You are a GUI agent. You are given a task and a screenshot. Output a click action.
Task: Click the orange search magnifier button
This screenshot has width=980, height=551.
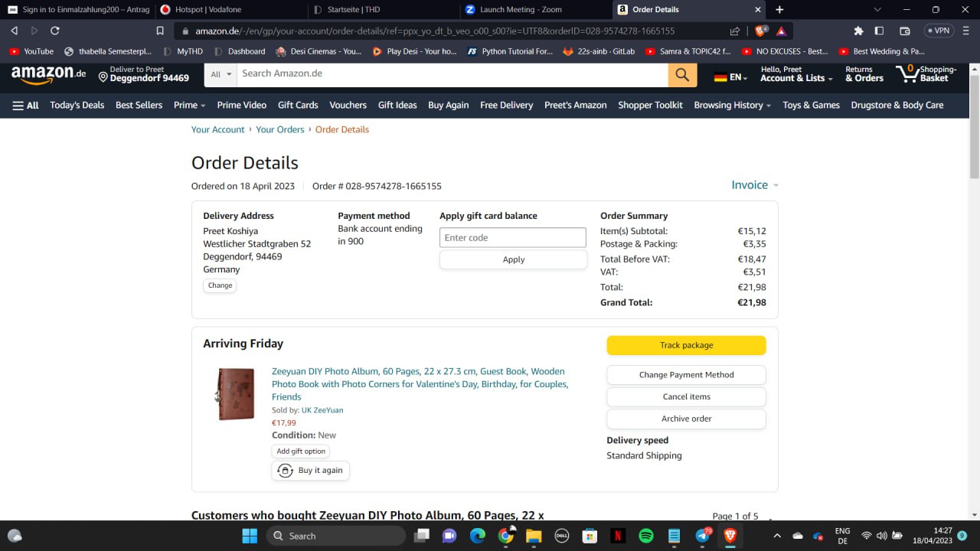[x=682, y=75]
